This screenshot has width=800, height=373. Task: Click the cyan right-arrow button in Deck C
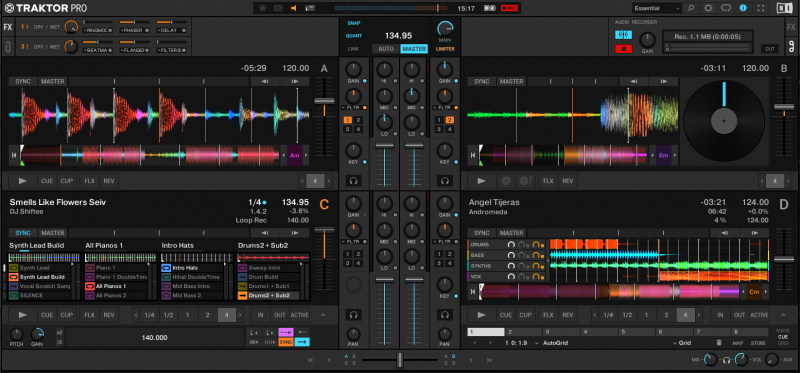click(302, 342)
